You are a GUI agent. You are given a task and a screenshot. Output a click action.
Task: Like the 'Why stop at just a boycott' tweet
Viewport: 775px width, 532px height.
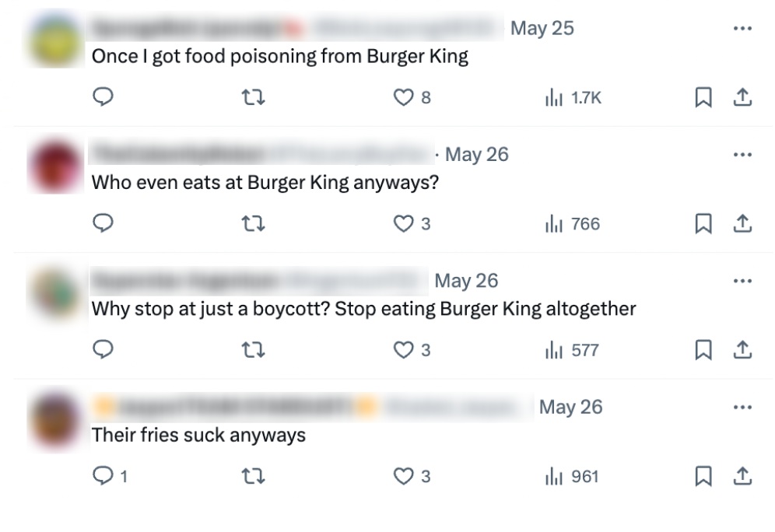[x=405, y=350]
